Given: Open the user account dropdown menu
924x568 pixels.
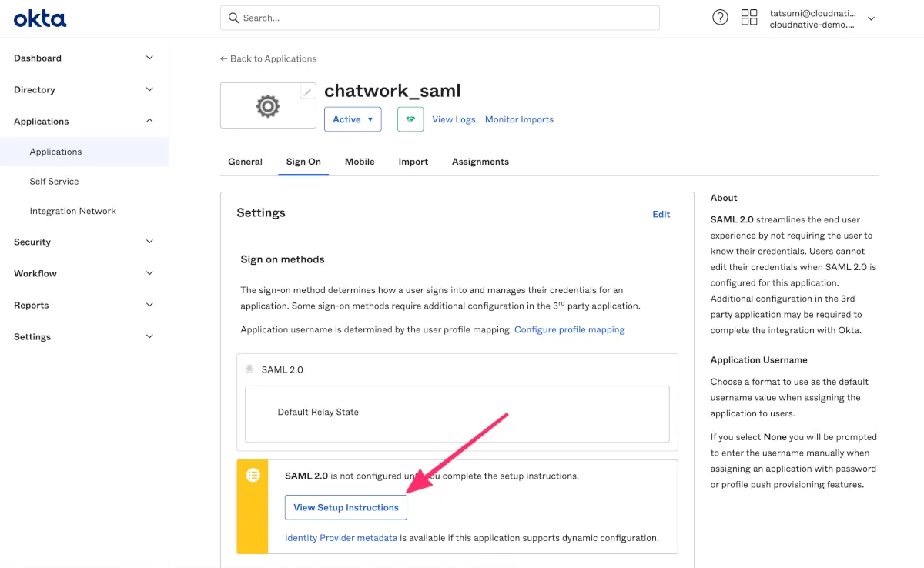Looking at the screenshot, I should pyautogui.click(x=871, y=18).
